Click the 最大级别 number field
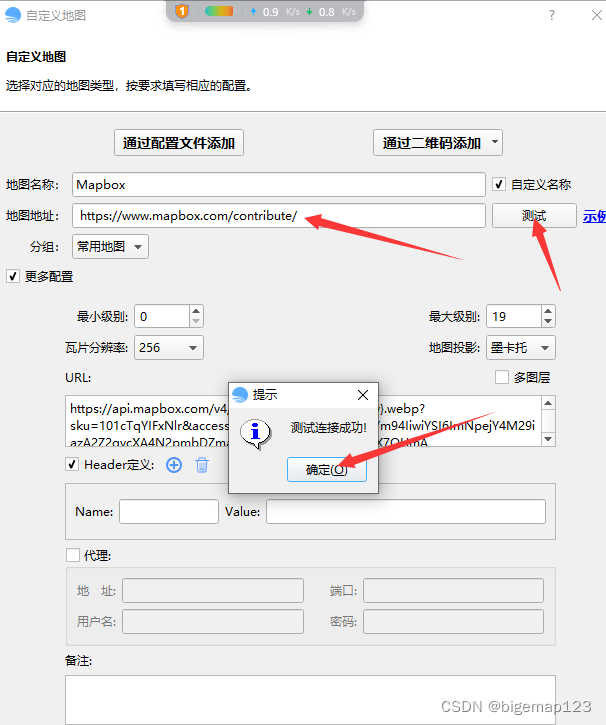This screenshot has height=725, width=606. (514, 317)
